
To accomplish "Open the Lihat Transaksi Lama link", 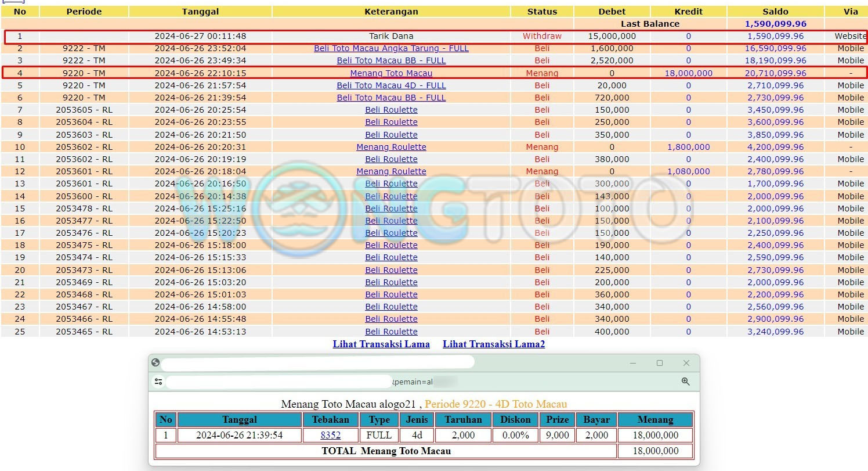I will coord(381,344).
